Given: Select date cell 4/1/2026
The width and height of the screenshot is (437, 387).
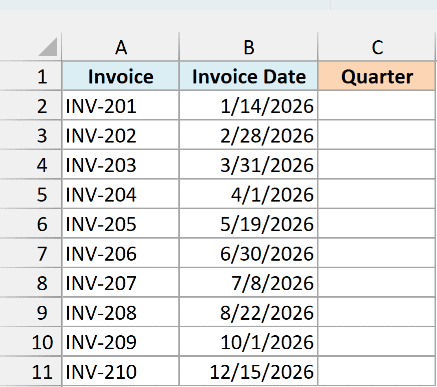Looking at the screenshot, I should click(x=249, y=194).
